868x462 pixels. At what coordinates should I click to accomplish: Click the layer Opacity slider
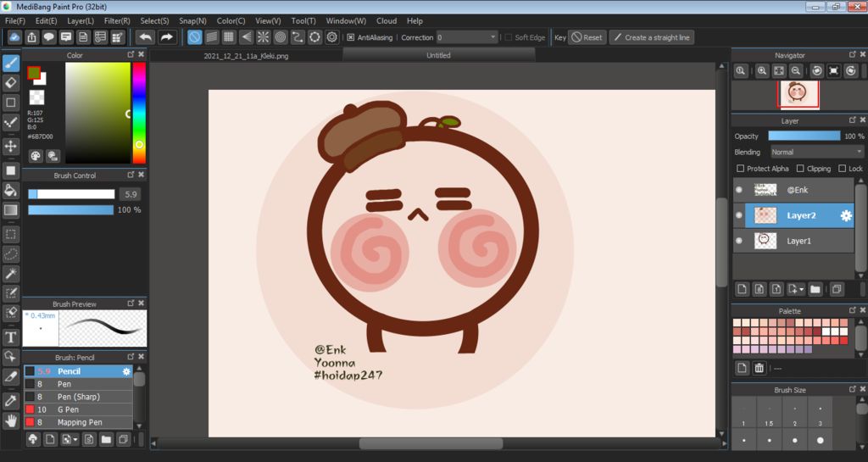pos(804,136)
